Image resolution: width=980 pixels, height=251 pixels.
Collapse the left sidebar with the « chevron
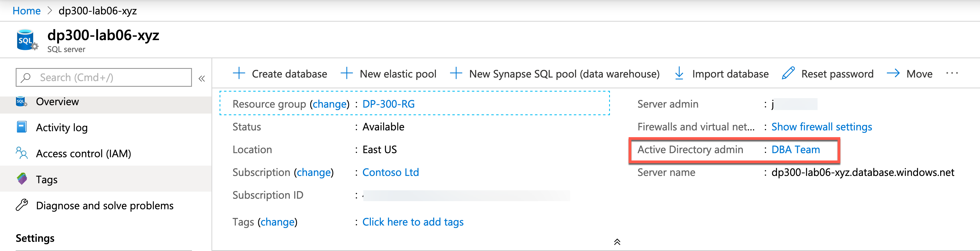(x=202, y=78)
